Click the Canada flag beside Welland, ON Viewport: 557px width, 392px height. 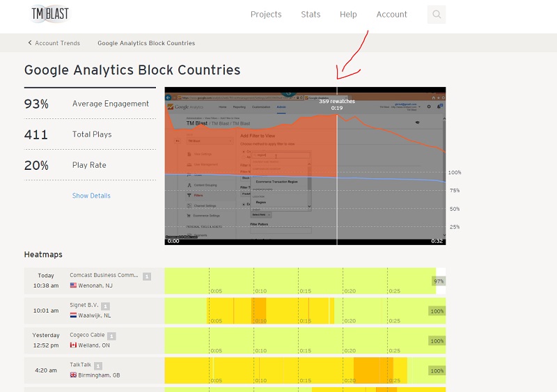tap(73, 345)
